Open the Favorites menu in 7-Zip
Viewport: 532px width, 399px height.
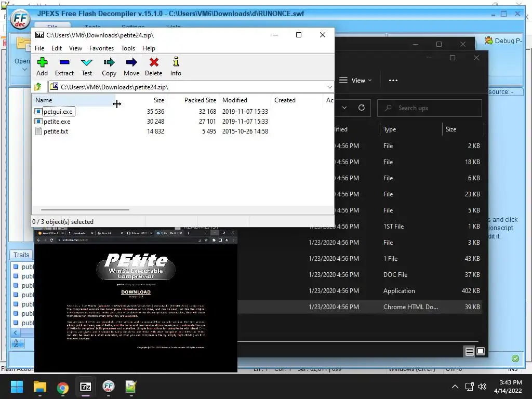[101, 48]
